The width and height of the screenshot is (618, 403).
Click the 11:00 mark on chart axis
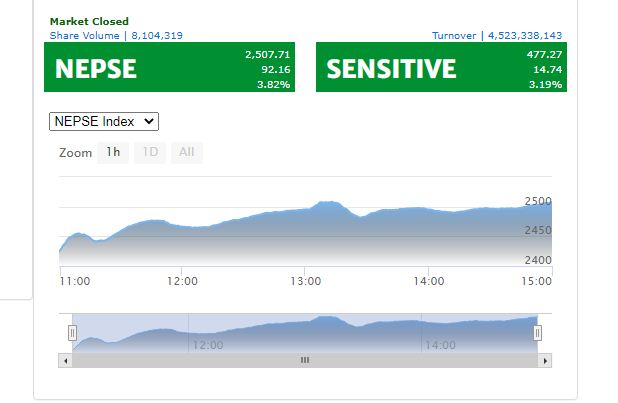pyautogui.click(x=75, y=281)
